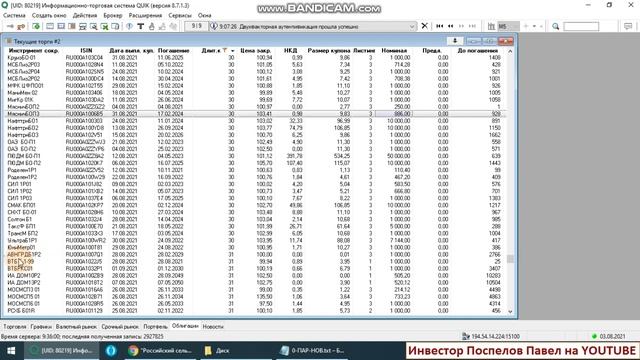
Task: Select the ТрансМ БП2 instrument row
Action: [x=255, y=233]
